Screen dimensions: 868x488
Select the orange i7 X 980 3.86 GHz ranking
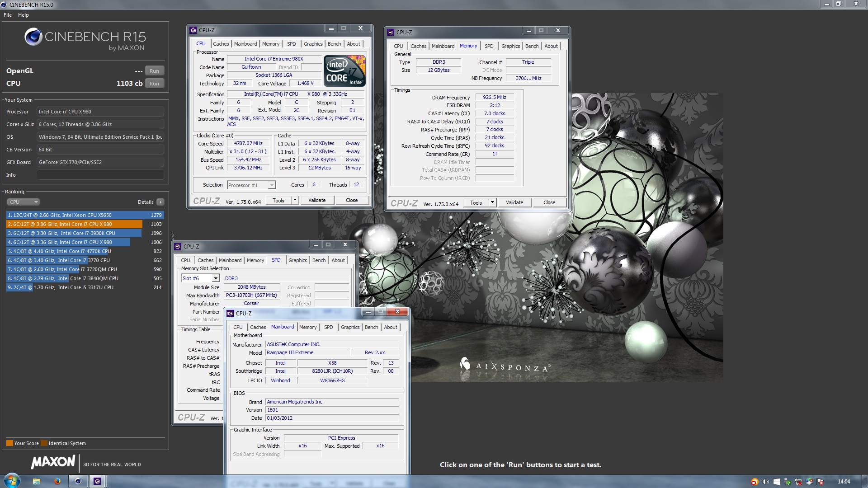(85, 224)
